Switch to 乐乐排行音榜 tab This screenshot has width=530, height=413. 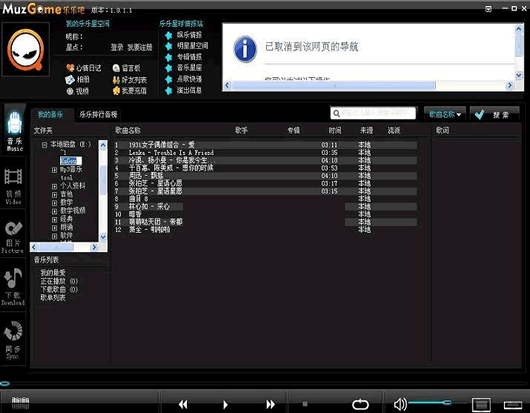(x=98, y=115)
